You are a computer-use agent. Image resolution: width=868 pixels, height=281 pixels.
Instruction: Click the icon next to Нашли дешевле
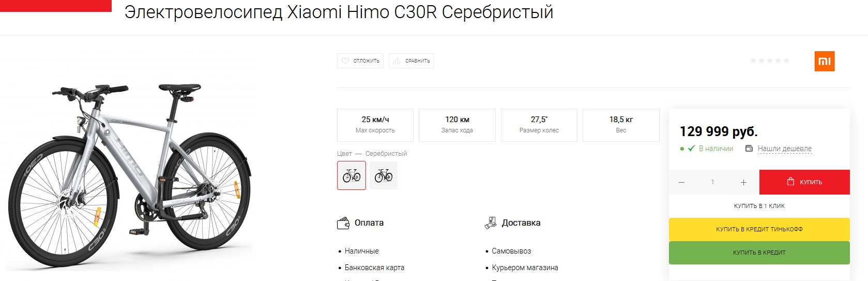coord(749,149)
